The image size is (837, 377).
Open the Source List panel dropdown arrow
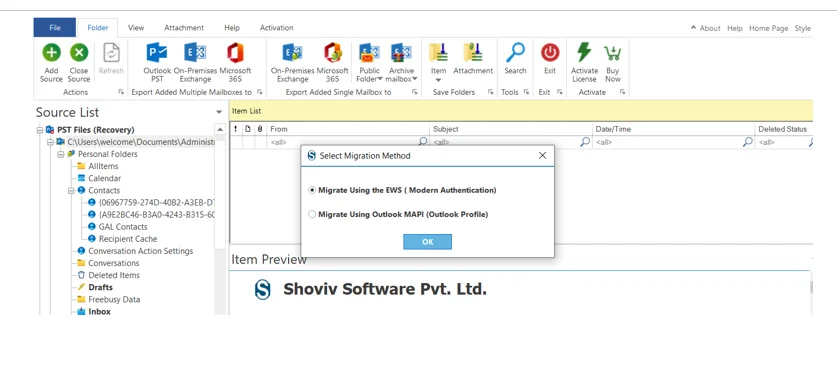coord(219,113)
